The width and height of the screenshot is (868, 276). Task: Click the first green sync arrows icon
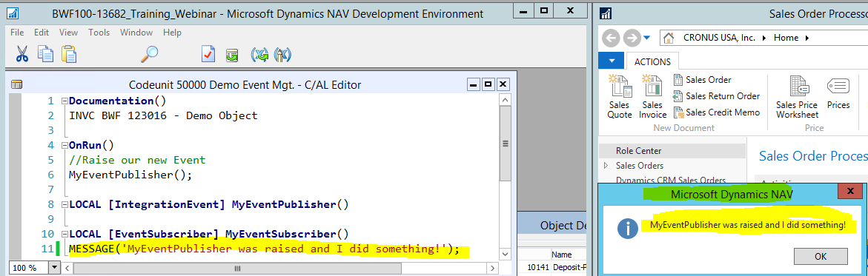[259, 55]
